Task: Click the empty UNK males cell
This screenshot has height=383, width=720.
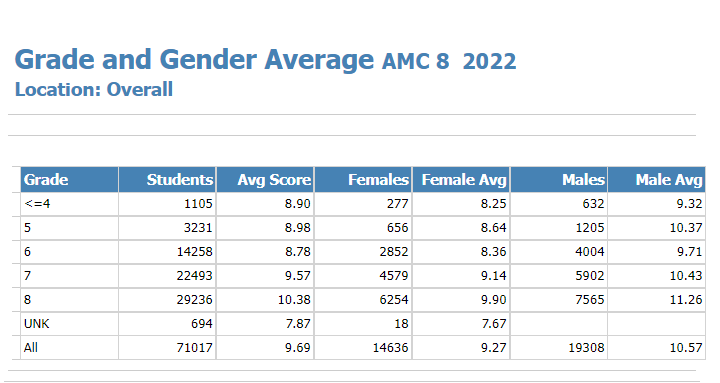Action: [559, 324]
